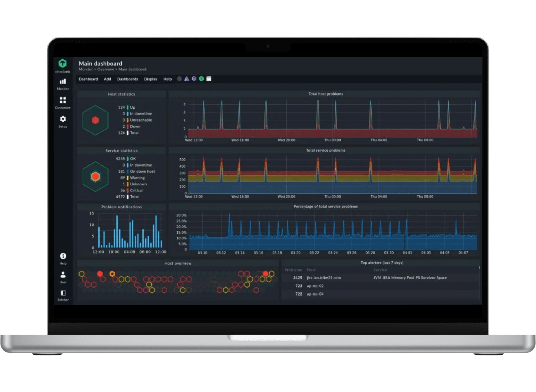Screen dimensions: 536x392
Task: Click the Service column header in Top alerters
Action: [x=380, y=270]
